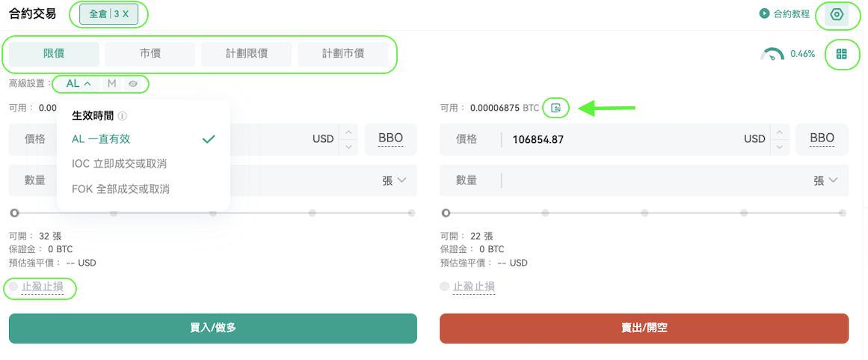Viewport: 868px width, 360px height.
Task: Click the grid layout icon
Action: [841, 54]
